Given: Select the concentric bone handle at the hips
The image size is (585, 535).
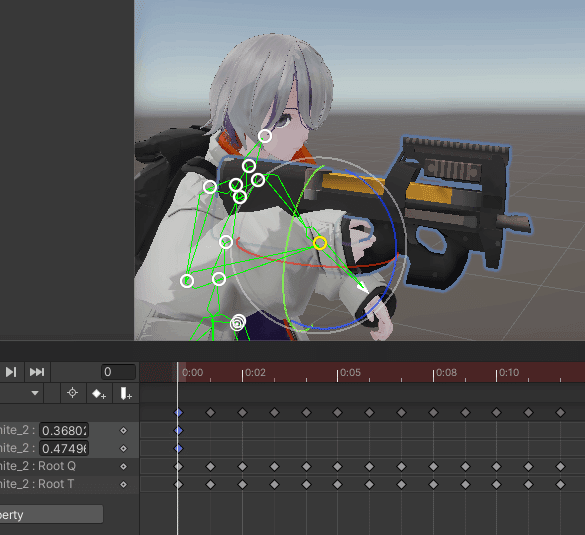Looking at the screenshot, I should (238, 323).
